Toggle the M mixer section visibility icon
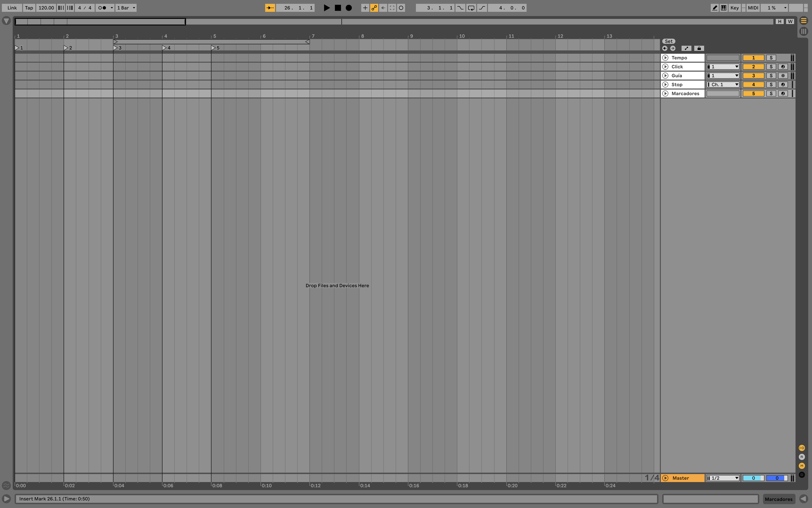 [802, 466]
